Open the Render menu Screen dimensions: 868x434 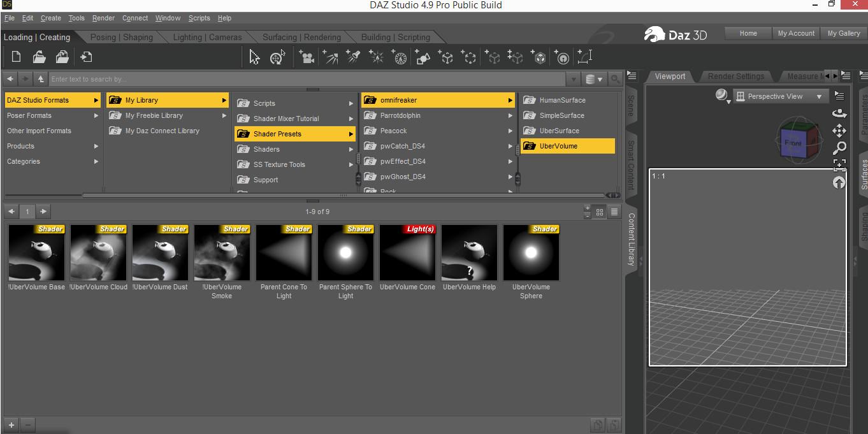click(103, 18)
